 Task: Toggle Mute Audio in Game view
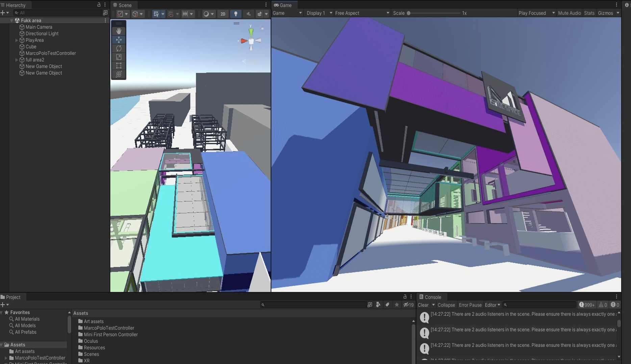569,13
